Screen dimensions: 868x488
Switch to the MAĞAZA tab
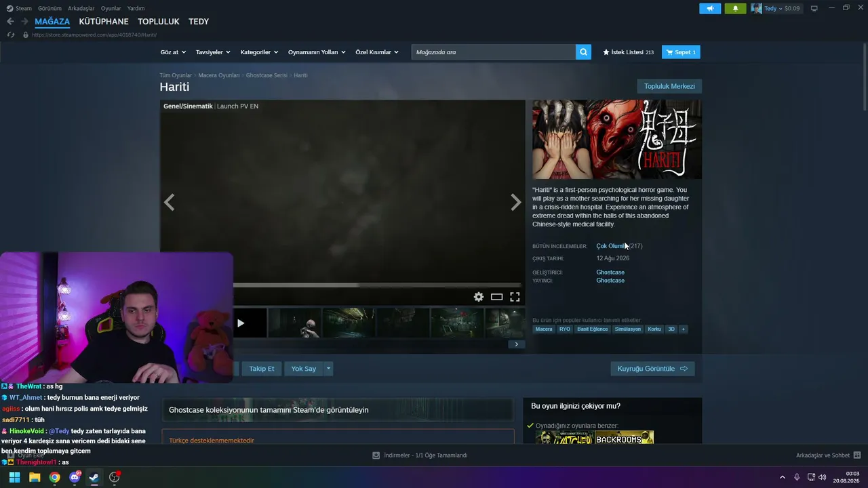point(52,22)
